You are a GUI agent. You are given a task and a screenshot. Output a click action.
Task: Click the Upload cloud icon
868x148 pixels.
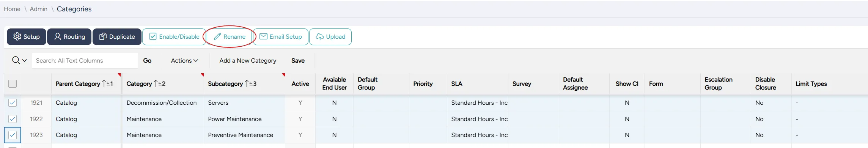(320, 36)
